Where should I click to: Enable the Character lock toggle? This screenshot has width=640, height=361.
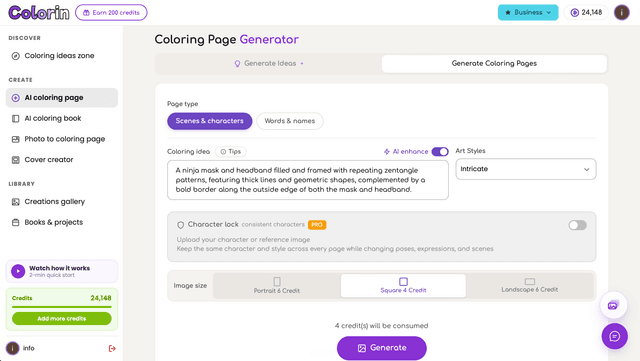(577, 225)
